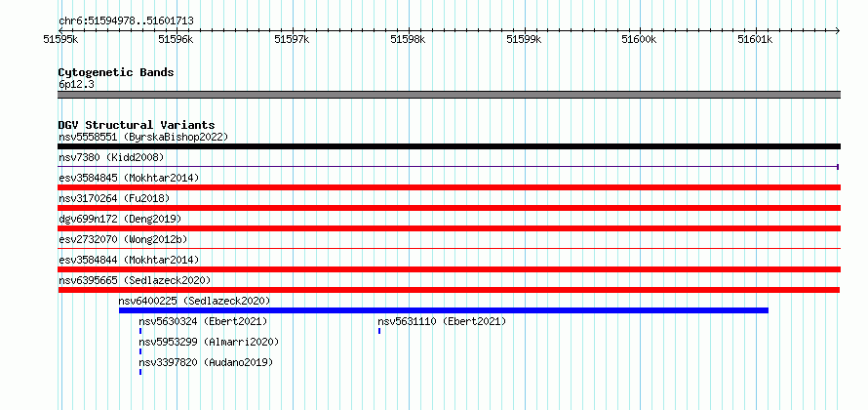Click the ruler's left arrowhead

tap(60, 30)
